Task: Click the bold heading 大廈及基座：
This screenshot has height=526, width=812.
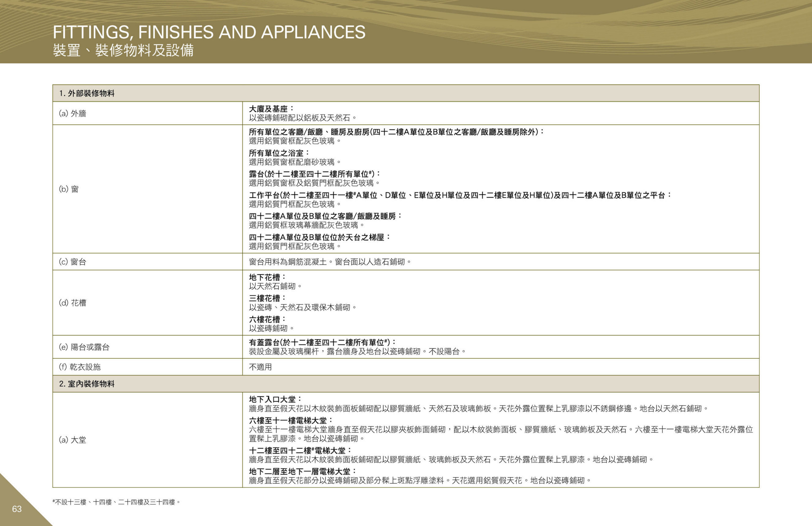Action: (271, 109)
